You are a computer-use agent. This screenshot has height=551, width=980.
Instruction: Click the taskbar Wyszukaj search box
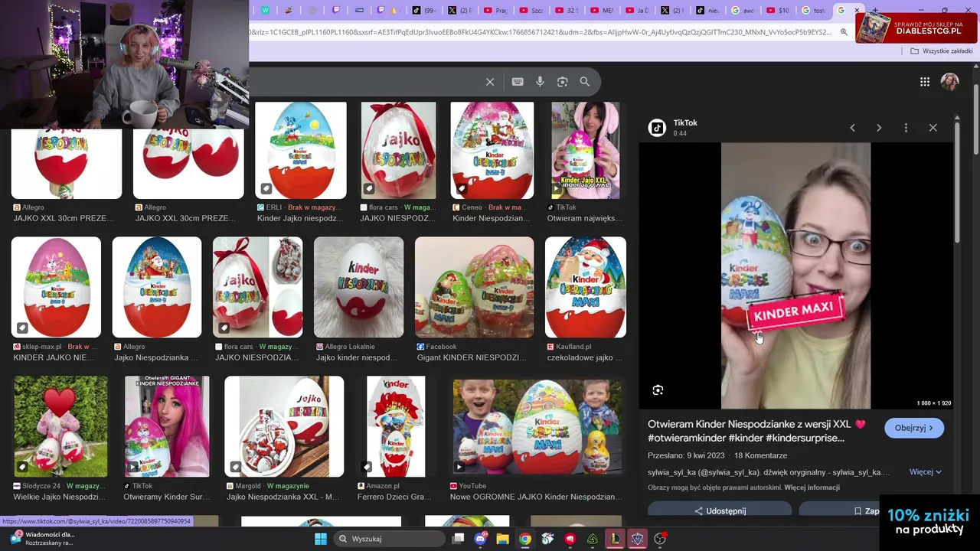[x=389, y=539]
